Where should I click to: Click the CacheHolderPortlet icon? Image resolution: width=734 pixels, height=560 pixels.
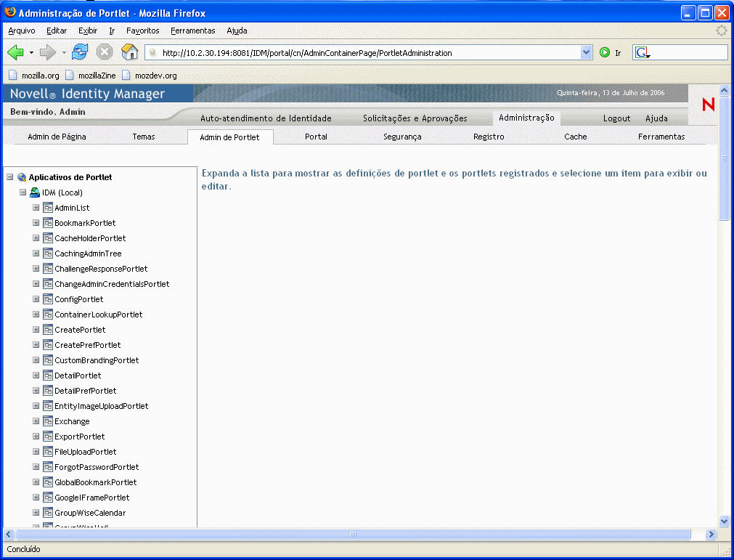pyautogui.click(x=47, y=238)
